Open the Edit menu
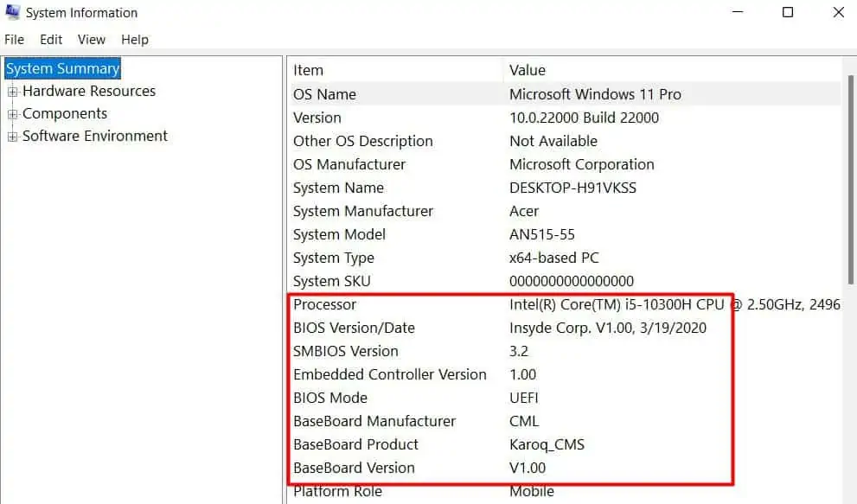The height and width of the screenshot is (504, 857). click(x=51, y=40)
